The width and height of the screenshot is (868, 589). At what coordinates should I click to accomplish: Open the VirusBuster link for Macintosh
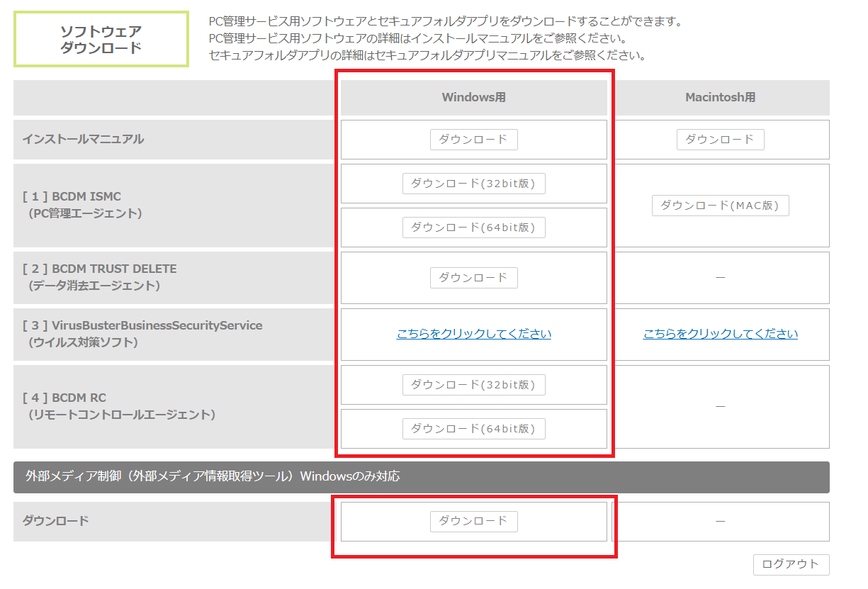point(720,334)
